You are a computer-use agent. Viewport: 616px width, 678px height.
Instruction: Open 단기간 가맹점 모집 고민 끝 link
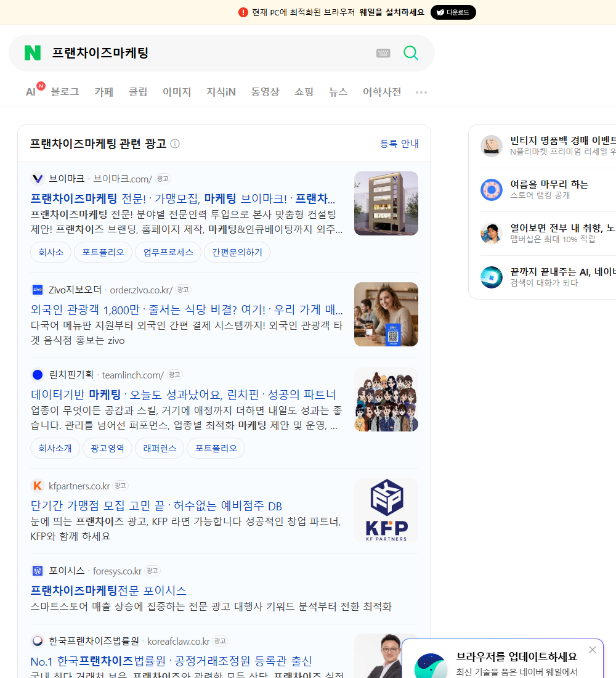pyautogui.click(x=156, y=505)
